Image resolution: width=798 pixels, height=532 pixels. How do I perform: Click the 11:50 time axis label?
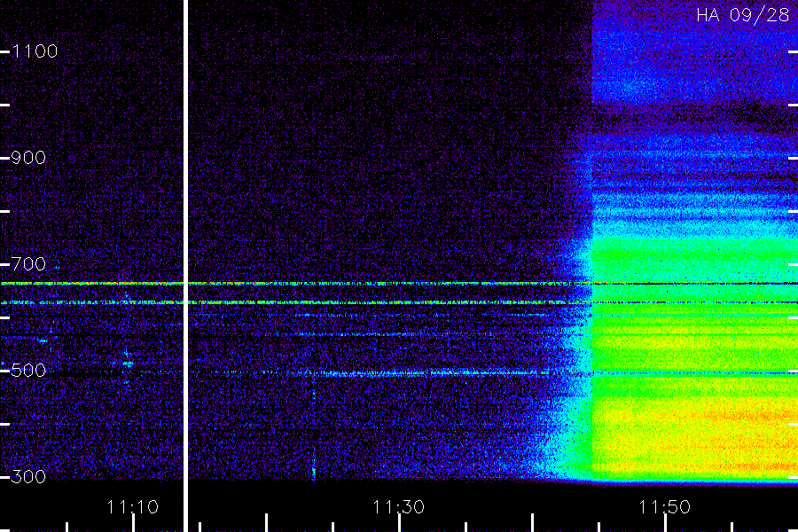(x=664, y=507)
